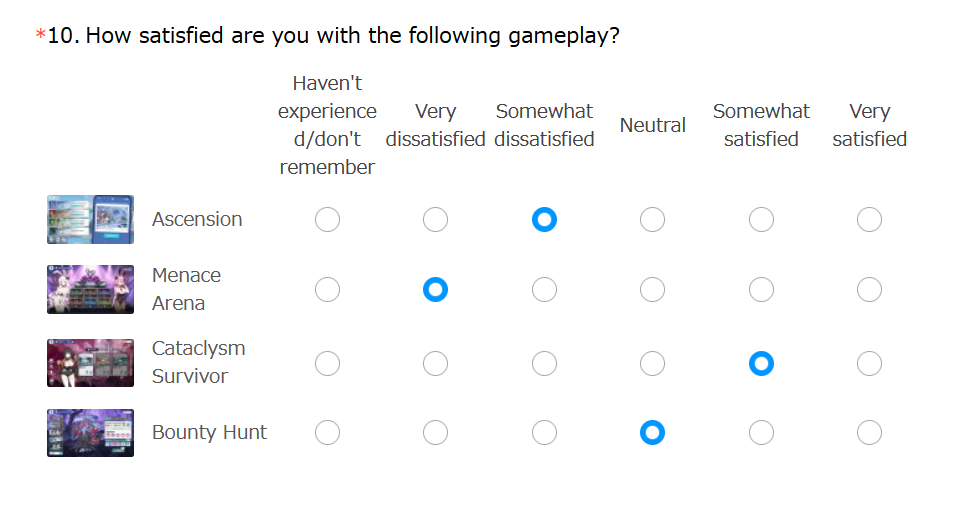This screenshot has width=963, height=516.
Task: Mark Bounty Hunt as Somewhat dissatisfied
Action: [x=544, y=432]
